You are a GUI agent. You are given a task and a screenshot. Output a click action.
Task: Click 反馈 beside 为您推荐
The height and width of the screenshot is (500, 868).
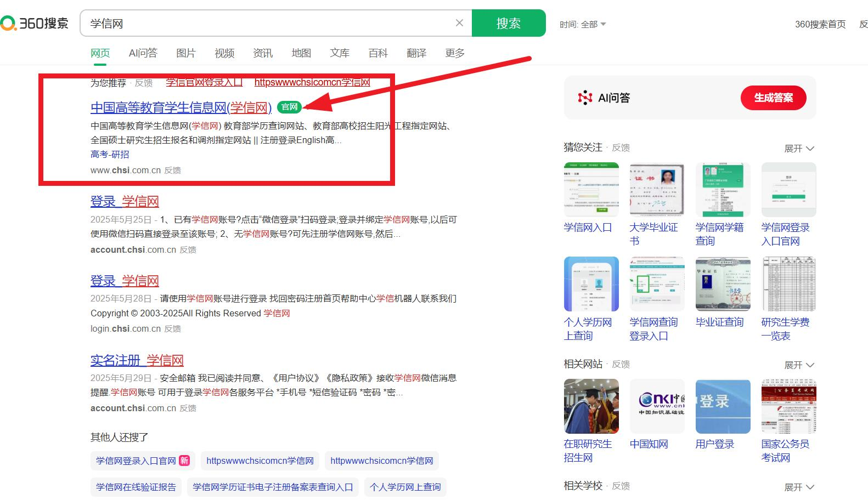tap(144, 83)
